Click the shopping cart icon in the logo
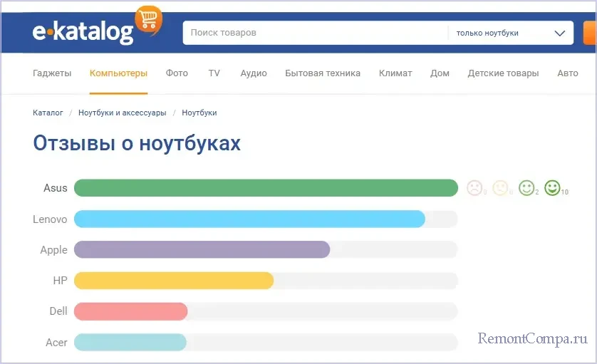This screenshot has height=364, width=597. tap(149, 20)
